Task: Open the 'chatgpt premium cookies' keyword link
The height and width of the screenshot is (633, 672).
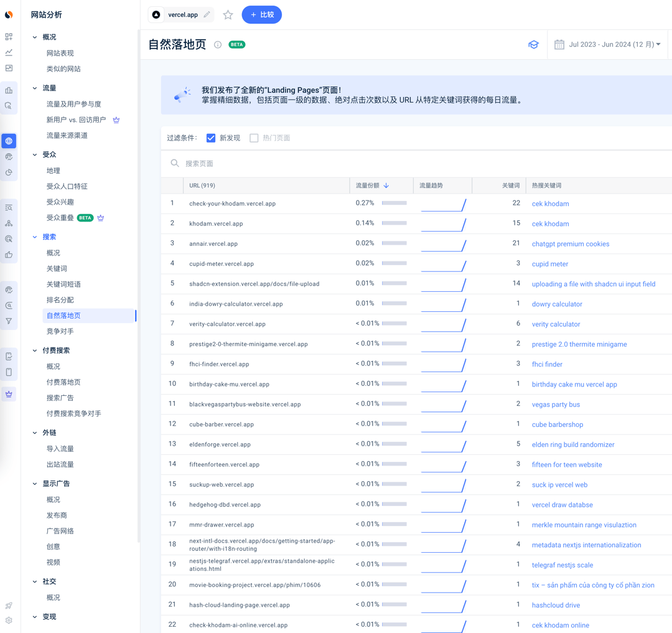Action: [x=570, y=244]
